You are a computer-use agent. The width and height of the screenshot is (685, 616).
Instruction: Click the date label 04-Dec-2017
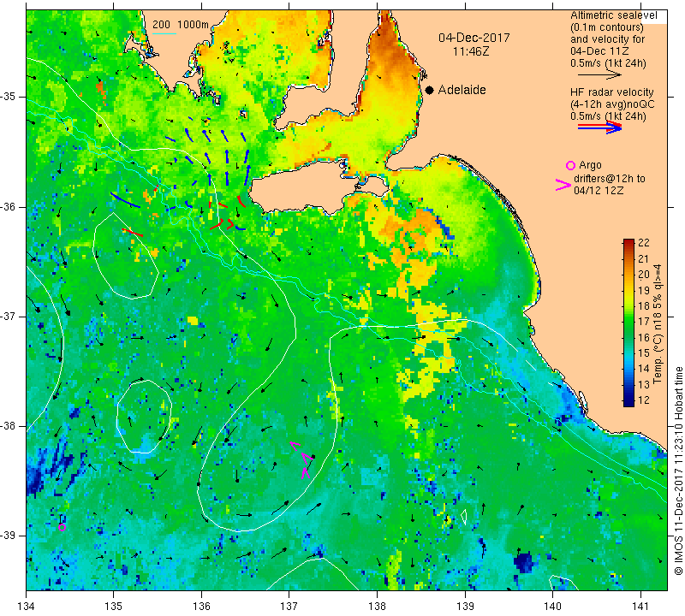point(474,38)
